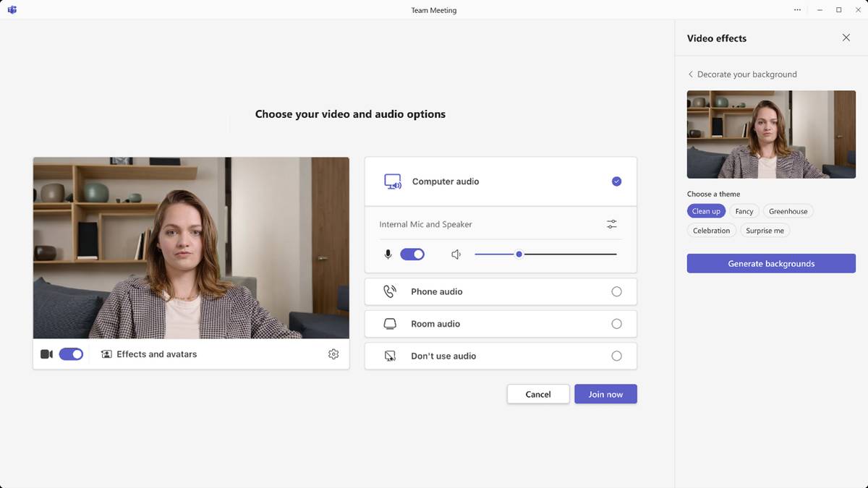Choose Room audio radio option

point(616,324)
